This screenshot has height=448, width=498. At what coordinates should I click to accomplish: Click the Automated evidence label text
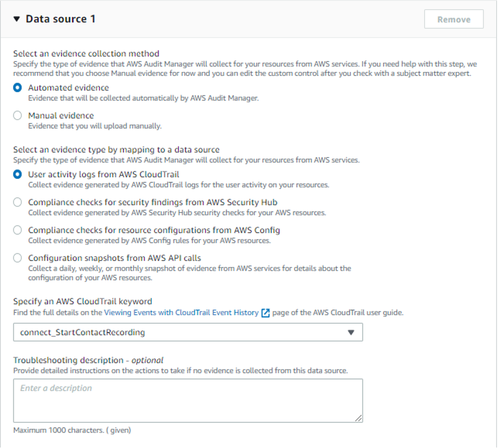[68, 88]
